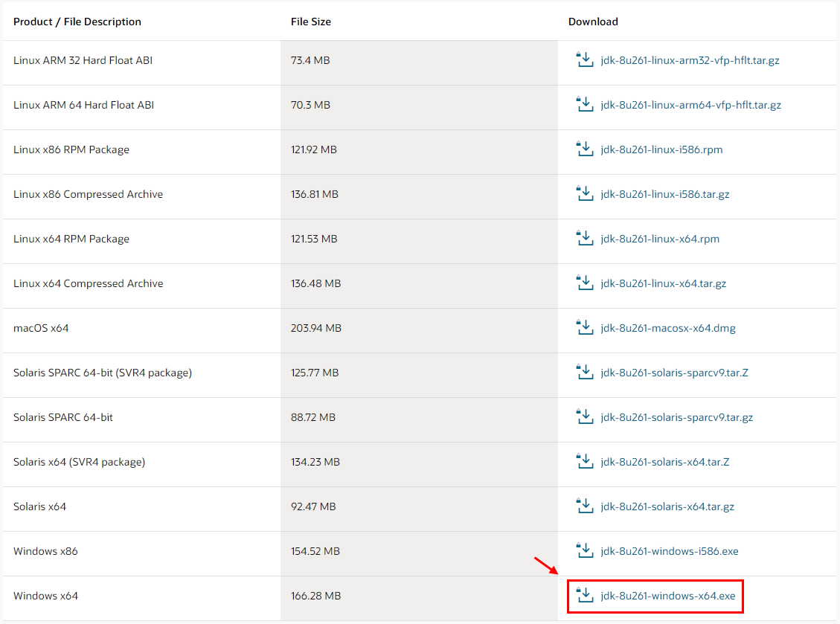Click download icon for jdk-8u261-macosx-x64.dmg
Screen dimensions: 840x624
pyautogui.click(x=585, y=327)
